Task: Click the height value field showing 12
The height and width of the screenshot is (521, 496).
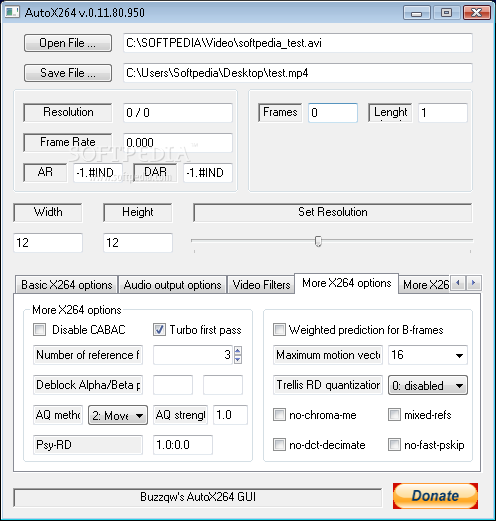Action: [x=138, y=243]
